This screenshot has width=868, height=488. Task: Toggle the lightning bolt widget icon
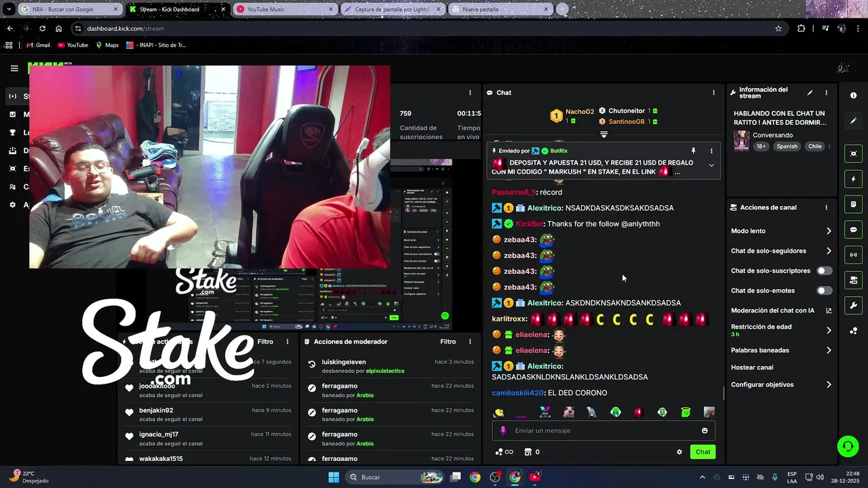pyautogui.click(x=853, y=179)
